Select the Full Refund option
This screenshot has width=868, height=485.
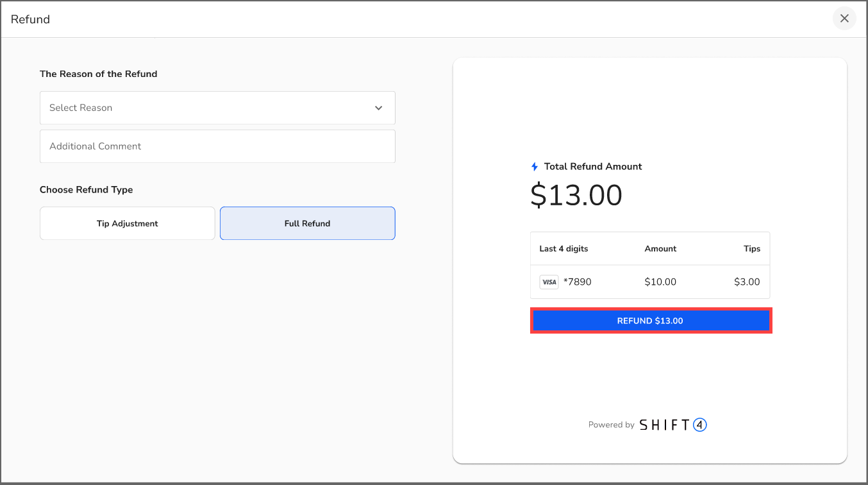(x=307, y=223)
